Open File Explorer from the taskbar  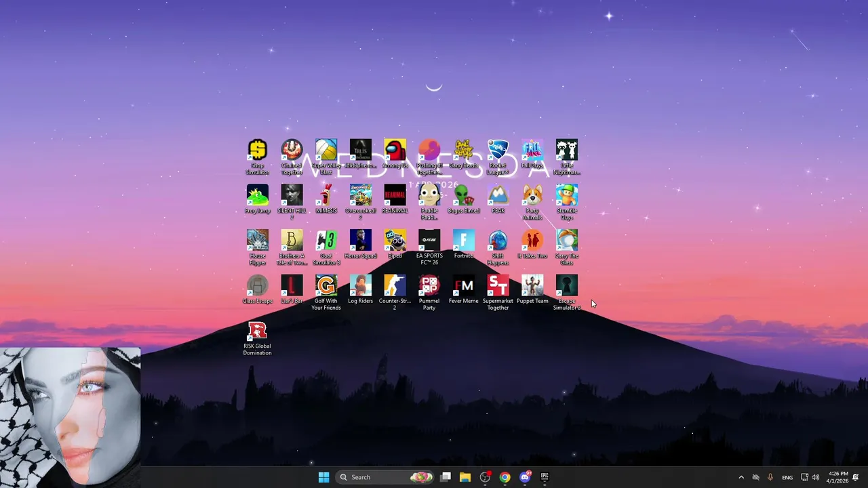click(465, 477)
